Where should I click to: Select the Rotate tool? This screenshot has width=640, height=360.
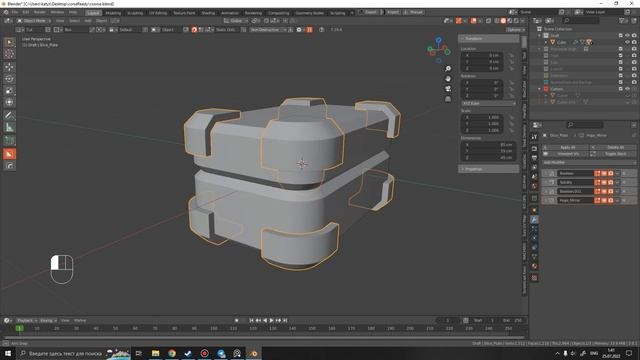point(9,79)
